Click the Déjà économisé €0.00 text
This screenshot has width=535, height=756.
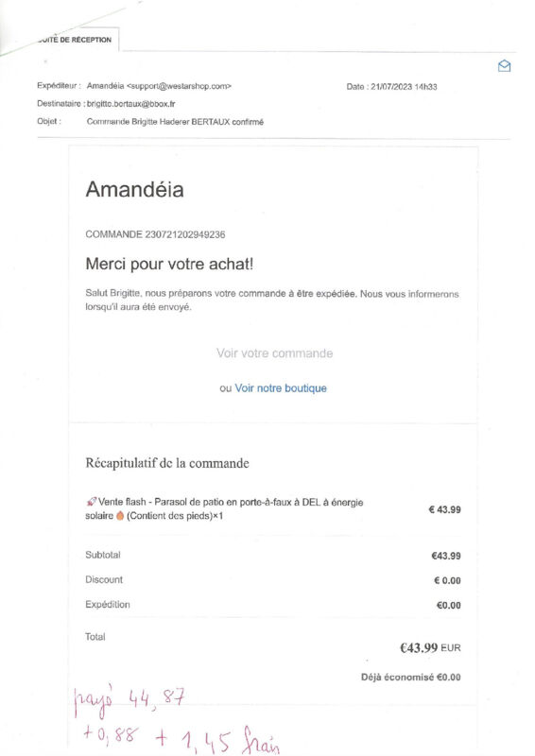click(411, 678)
